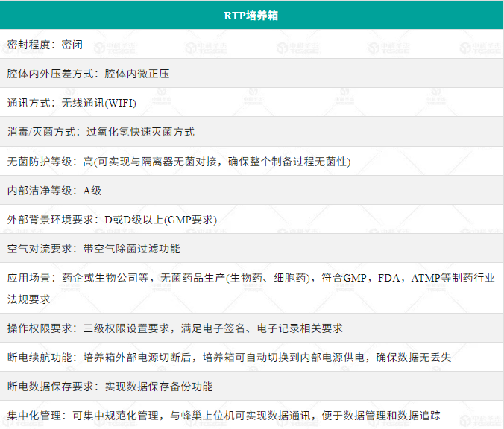This screenshot has height=429, width=504.
Task: Click the 应用场景 row label
Action: click(x=30, y=278)
